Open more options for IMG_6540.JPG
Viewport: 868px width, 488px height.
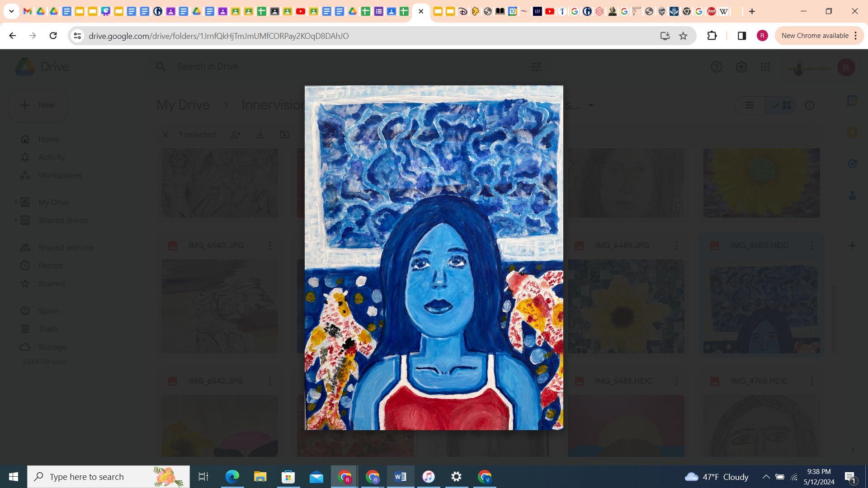tap(270, 245)
